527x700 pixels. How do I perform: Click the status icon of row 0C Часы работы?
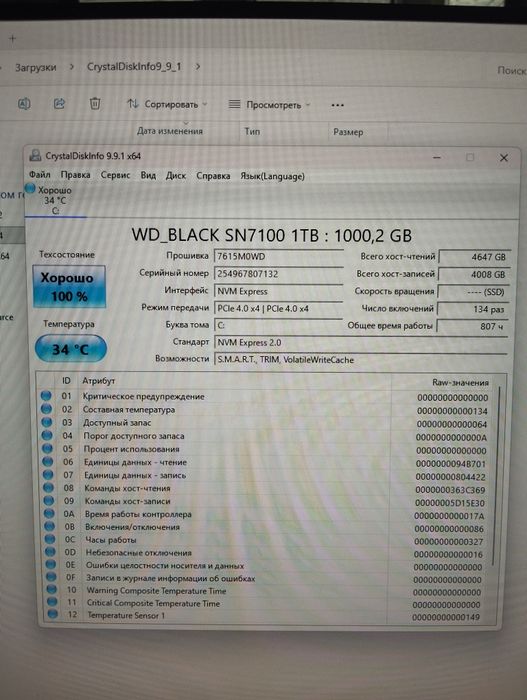click(50, 539)
